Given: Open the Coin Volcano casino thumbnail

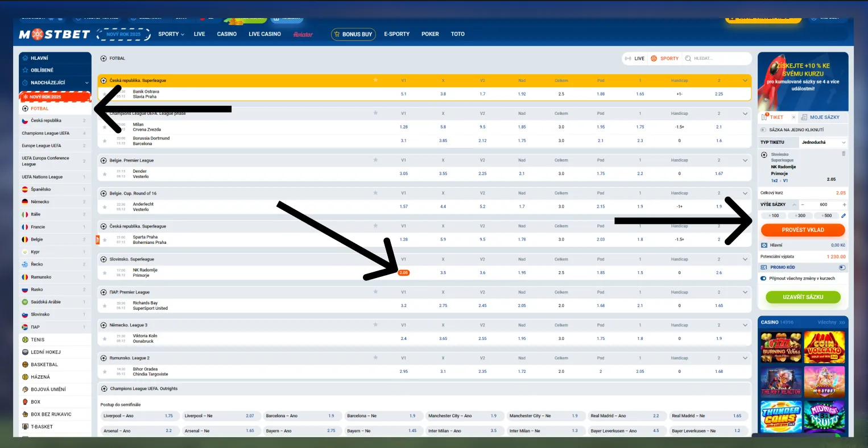Looking at the screenshot, I should click(824, 347).
